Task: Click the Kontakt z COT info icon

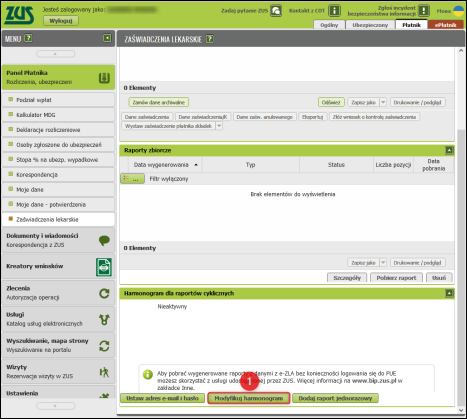Action: (334, 11)
